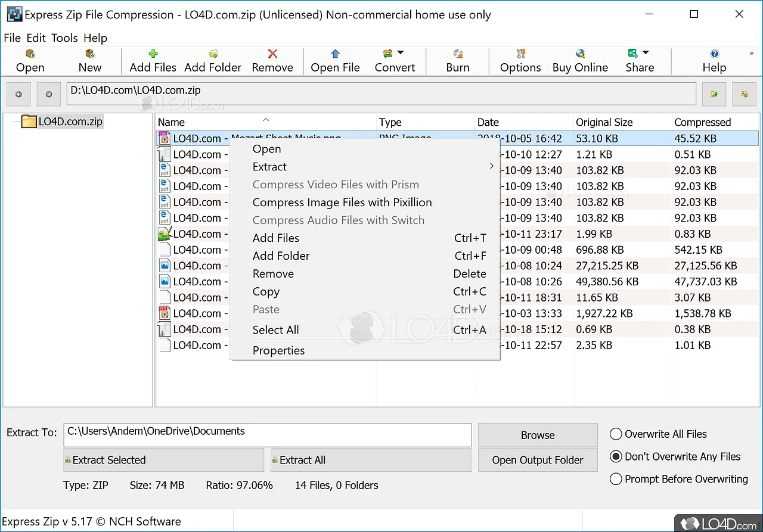Sort by the Compressed column header
763x532 pixels.
tap(715, 122)
